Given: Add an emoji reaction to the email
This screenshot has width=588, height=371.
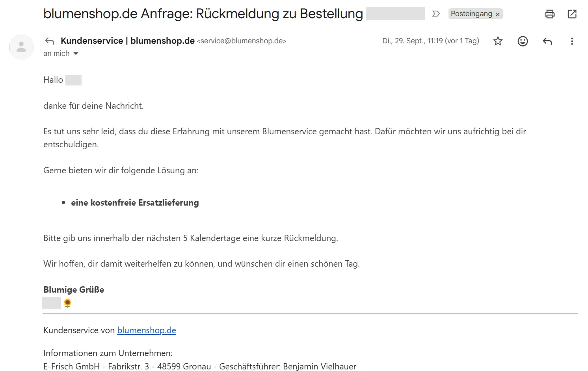Looking at the screenshot, I should tap(523, 41).
